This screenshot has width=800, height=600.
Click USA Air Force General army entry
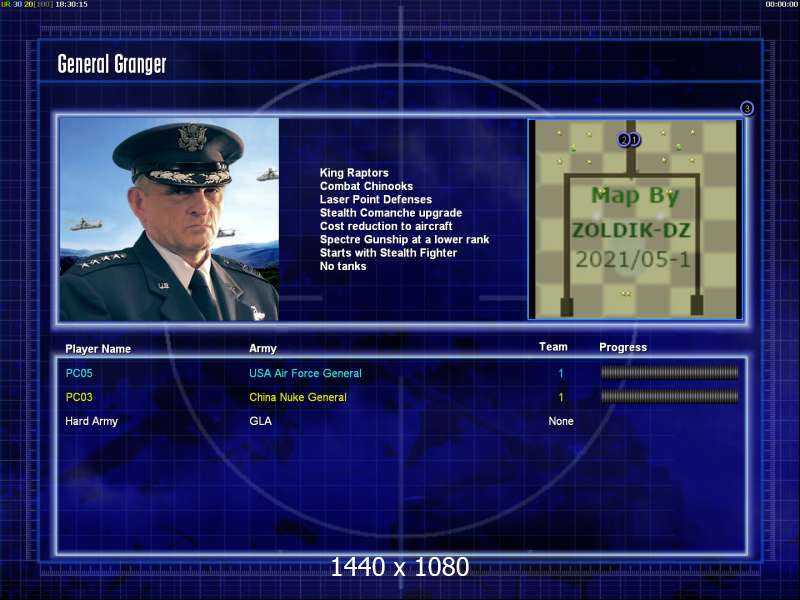[305, 373]
